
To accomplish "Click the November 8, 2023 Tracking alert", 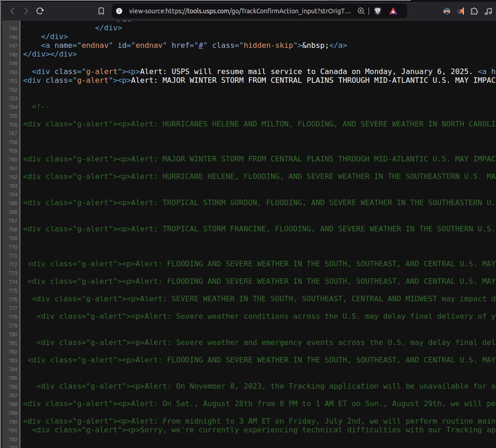I will (x=266, y=386).
